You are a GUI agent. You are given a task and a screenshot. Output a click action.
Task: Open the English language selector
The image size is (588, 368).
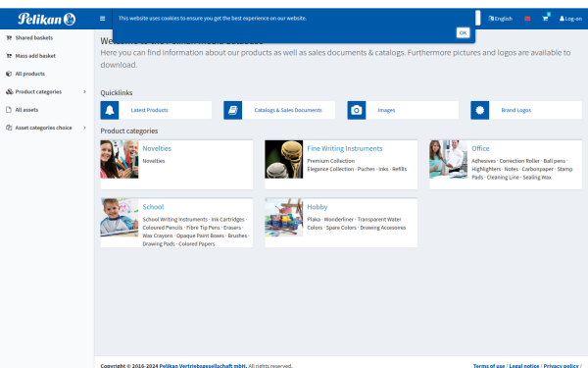(500, 19)
